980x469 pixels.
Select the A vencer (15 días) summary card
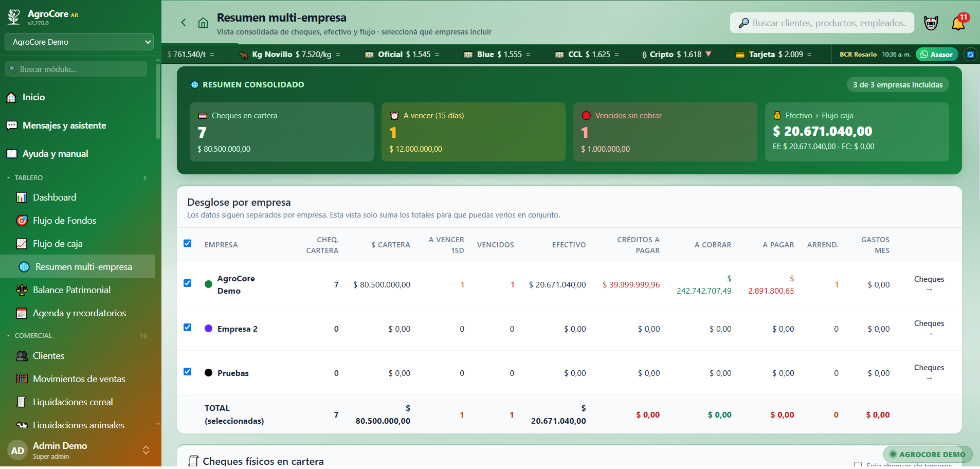[474, 132]
